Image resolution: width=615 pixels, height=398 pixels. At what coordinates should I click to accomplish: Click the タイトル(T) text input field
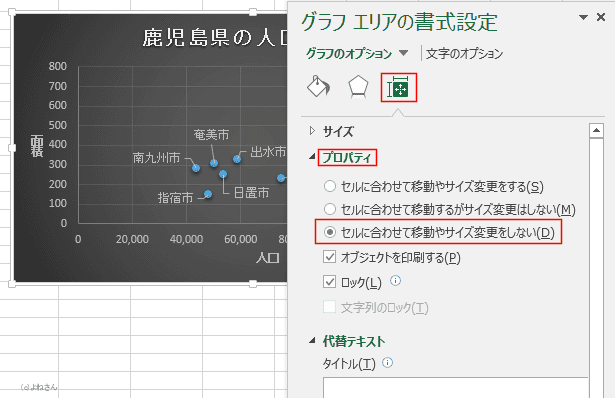click(x=455, y=387)
